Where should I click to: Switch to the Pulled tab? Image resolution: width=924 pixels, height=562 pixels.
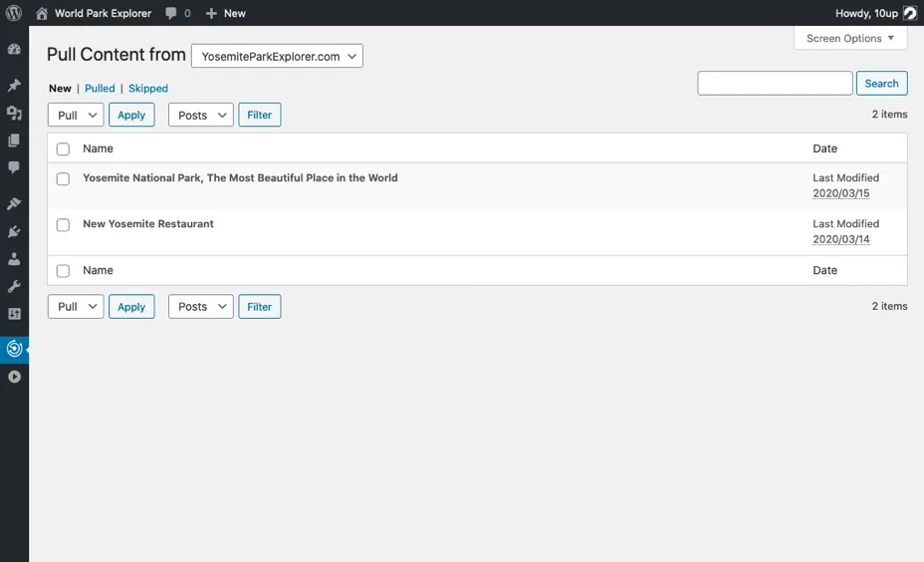pyautogui.click(x=100, y=88)
